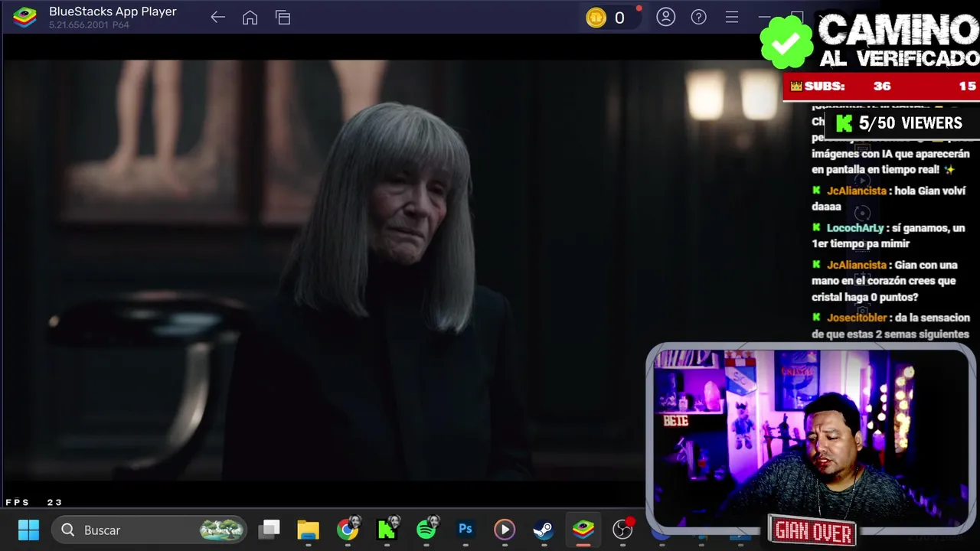Click the streamer webcam thumbnail
This screenshot has height=551, width=980.
(x=810, y=438)
